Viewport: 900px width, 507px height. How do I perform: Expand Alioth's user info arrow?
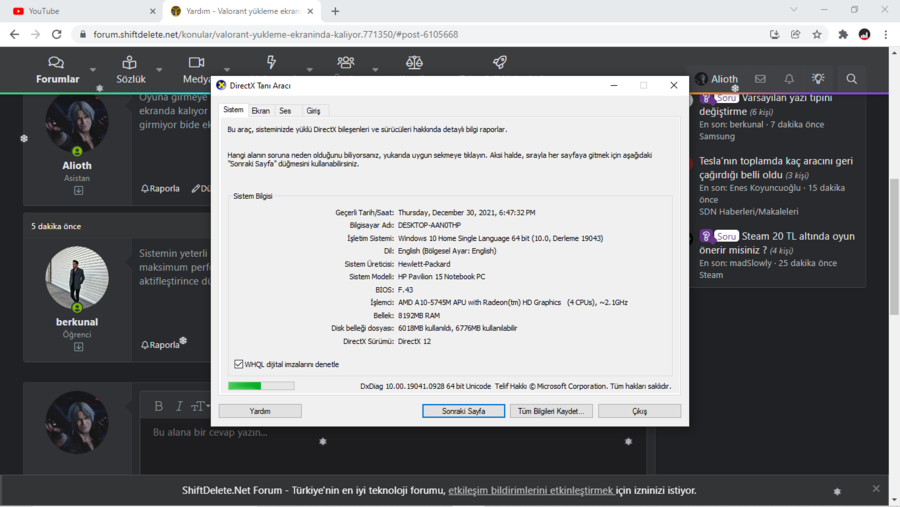(78, 191)
